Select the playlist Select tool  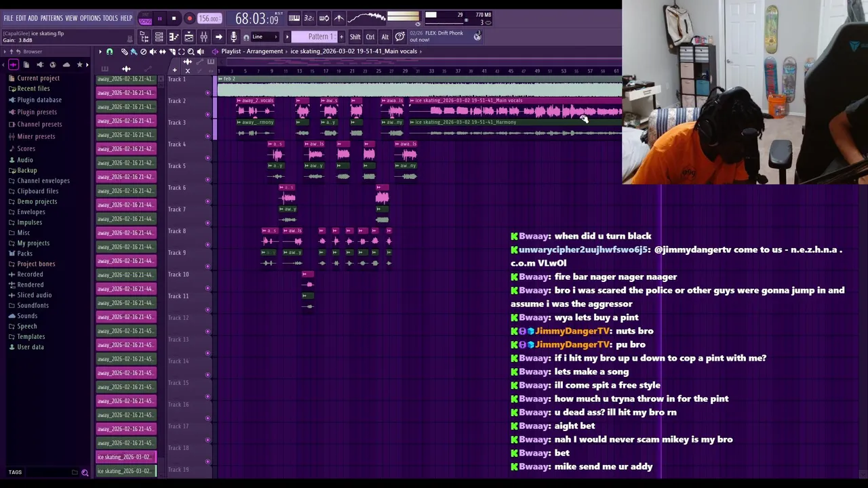pyautogui.click(x=181, y=52)
